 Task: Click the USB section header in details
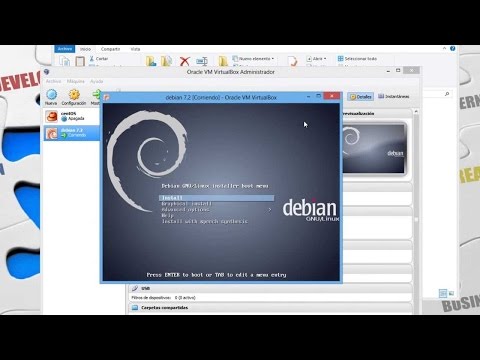[270, 288]
